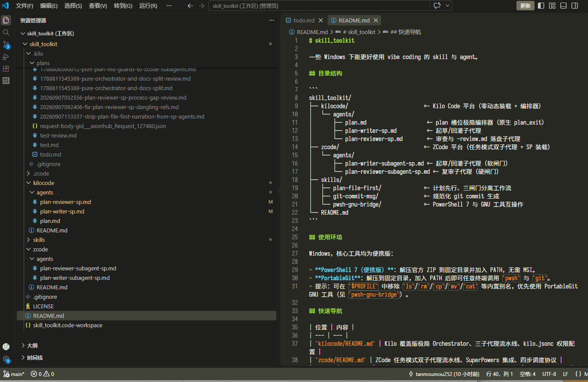This screenshot has height=382, width=588.
Task: Change indentation via 空格: 4
Action: click(x=528, y=374)
